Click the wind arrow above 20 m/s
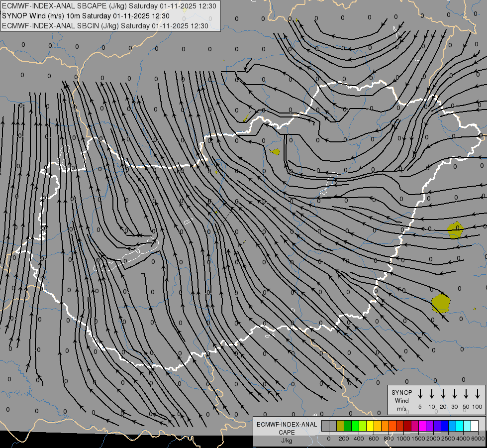Screen dimensions: 487x448 [x=443, y=393]
